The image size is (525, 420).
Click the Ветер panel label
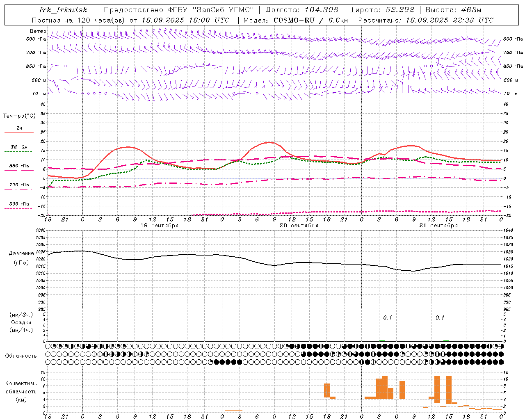click(x=38, y=31)
